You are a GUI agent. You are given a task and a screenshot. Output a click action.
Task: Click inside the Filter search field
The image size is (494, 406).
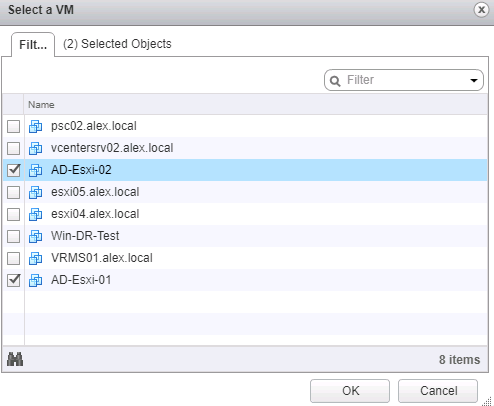coord(404,80)
